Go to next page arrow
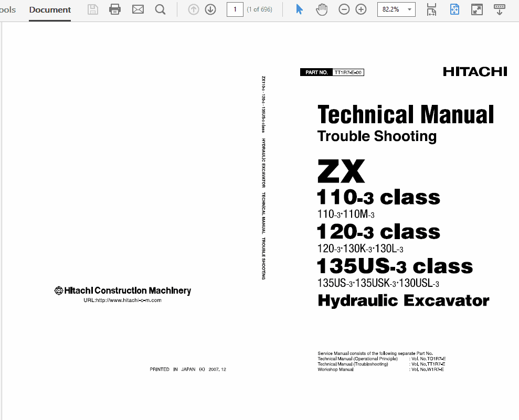Screen dimensions: 519x420 (210, 9)
